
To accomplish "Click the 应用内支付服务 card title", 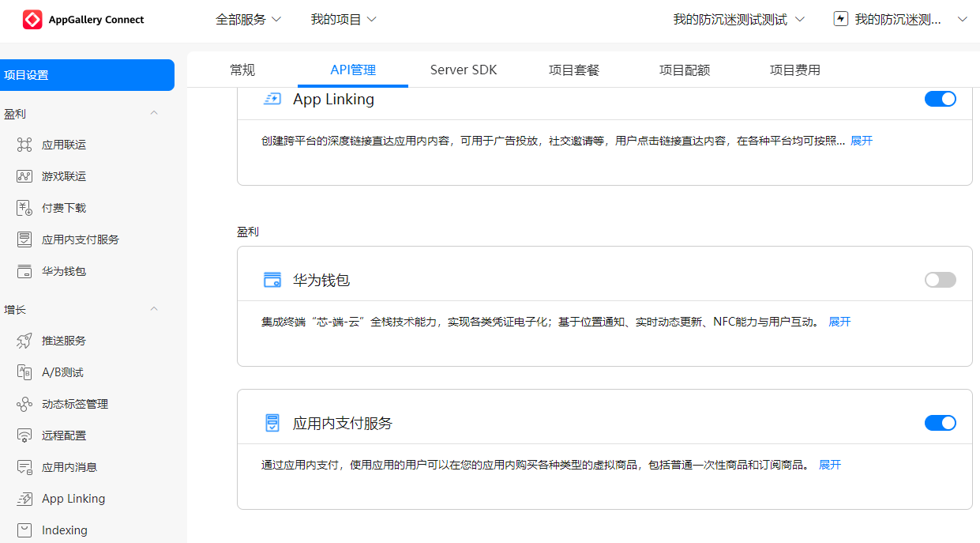I will 343,423.
